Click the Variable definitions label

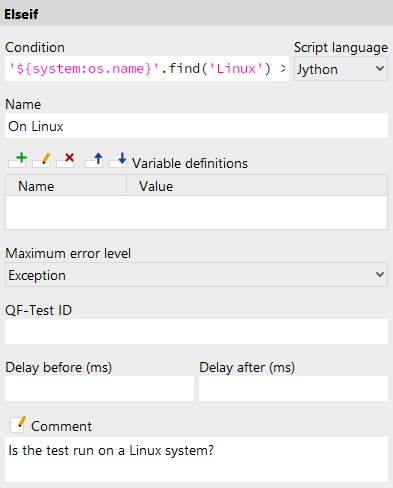point(190,163)
